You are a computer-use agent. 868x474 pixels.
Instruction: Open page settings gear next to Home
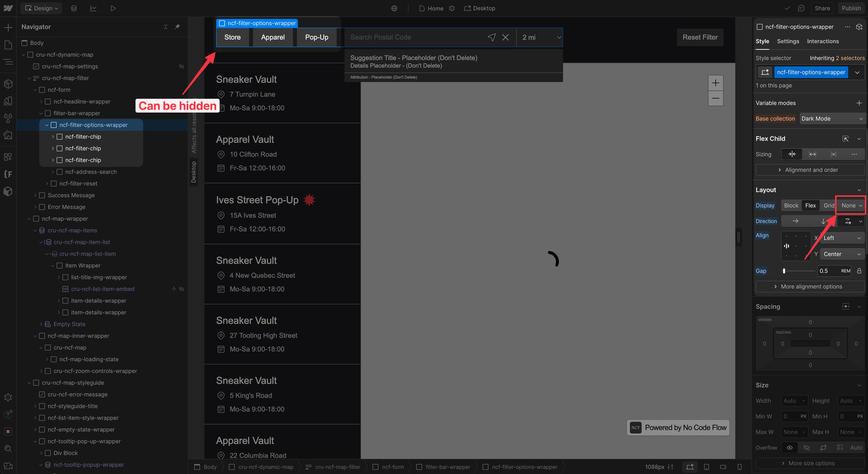pos(452,8)
